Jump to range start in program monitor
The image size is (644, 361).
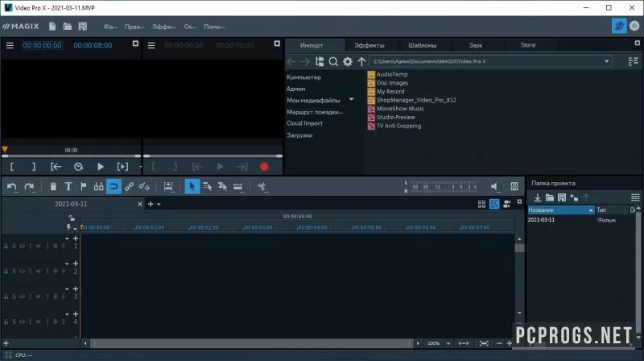pyautogui.click(x=56, y=167)
